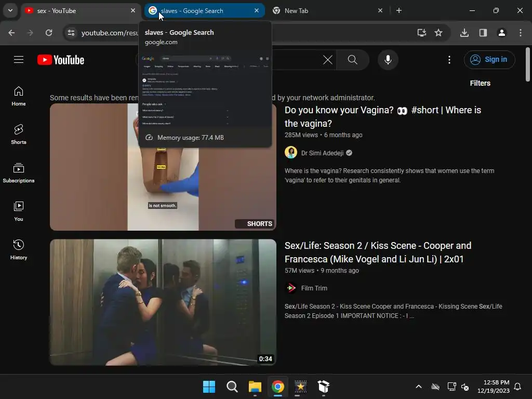
Task: Expand the tab search dropdown arrow
Action: point(10,10)
